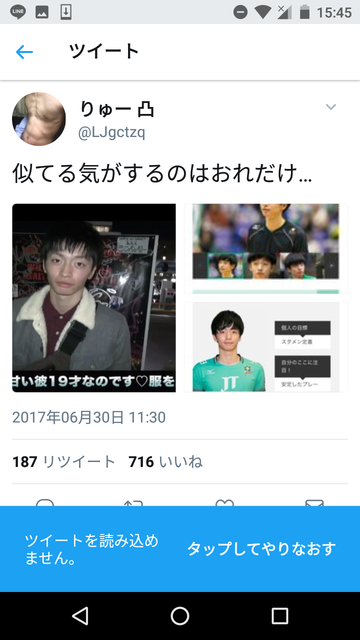The width and height of the screenshot is (360, 640).
Task: Tap the Wi-Fi status icon
Action: [262, 12]
